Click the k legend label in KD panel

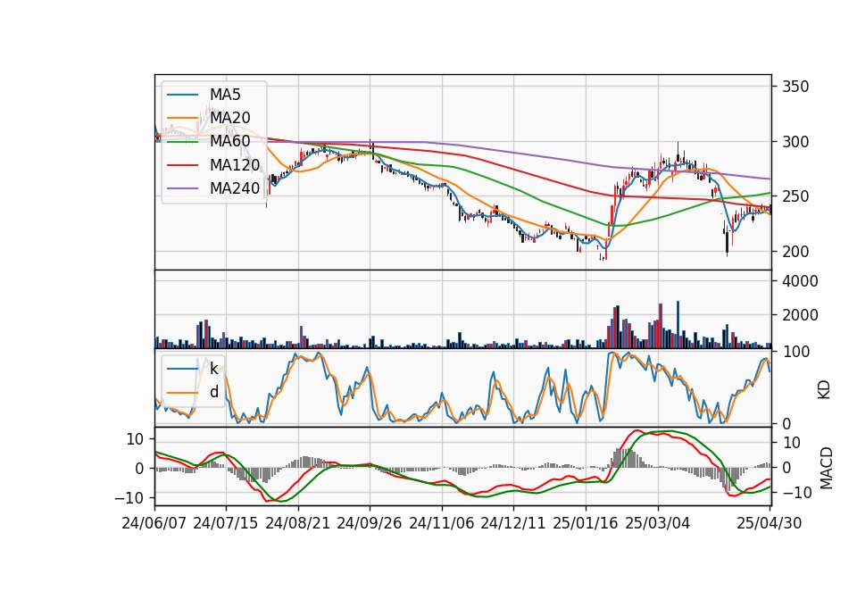click(213, 369)
